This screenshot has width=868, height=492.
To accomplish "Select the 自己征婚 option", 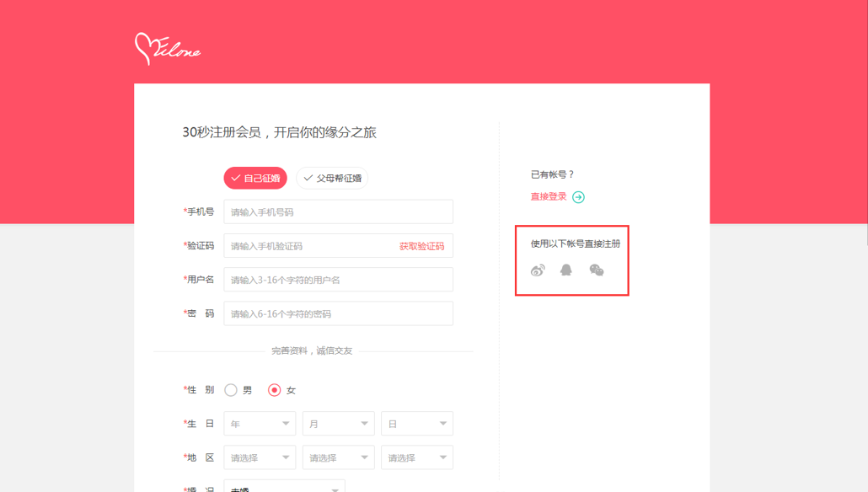I will [255, 179].
